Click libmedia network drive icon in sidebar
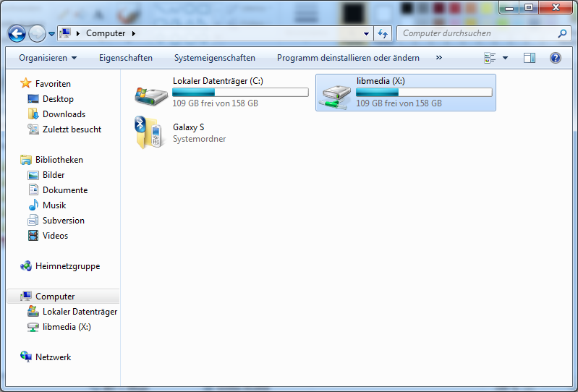Screen dimensions: 578x392 33,327
